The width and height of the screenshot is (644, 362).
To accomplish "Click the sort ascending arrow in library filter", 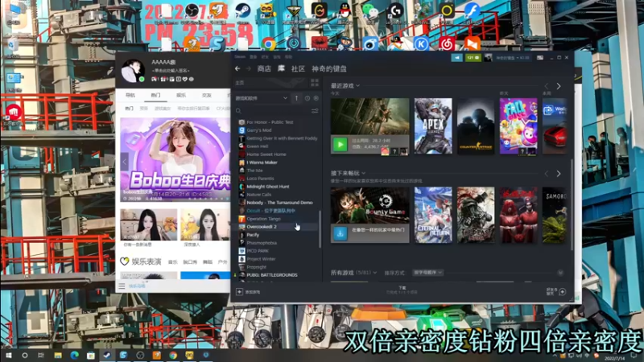I will pos(296,98).
